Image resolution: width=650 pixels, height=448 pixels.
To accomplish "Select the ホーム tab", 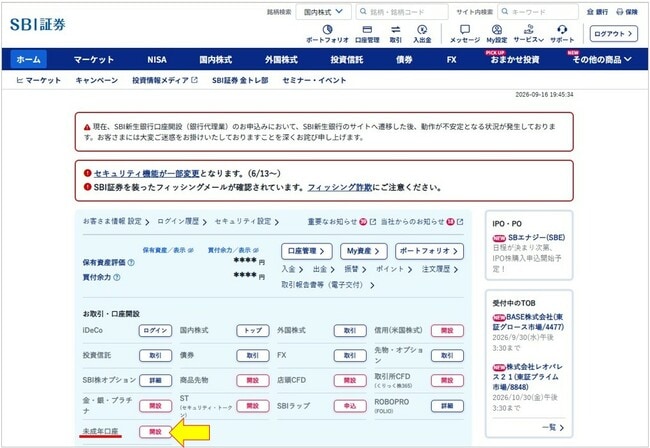I will 28,59.
